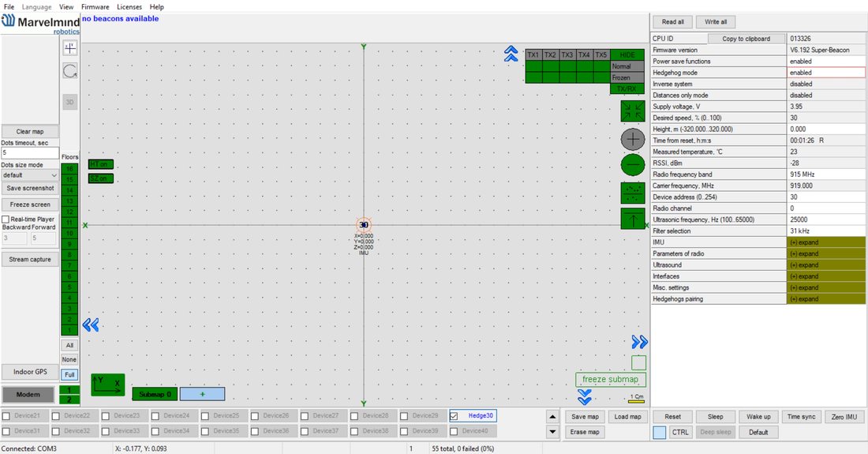The width and height of the screenshot is (868, 454).
Task: Zoom out with the minus circle
Action: tap(633, 165)
